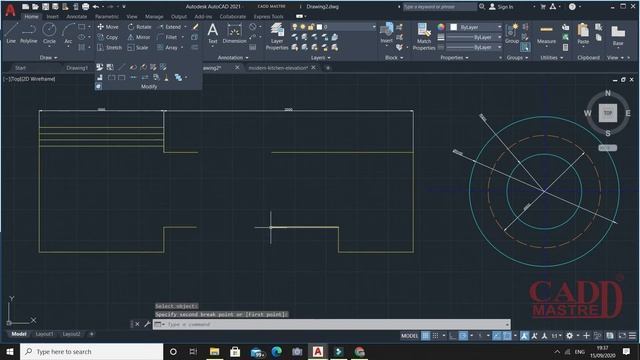Toggle polar tracking in status bar

[463, 336]
